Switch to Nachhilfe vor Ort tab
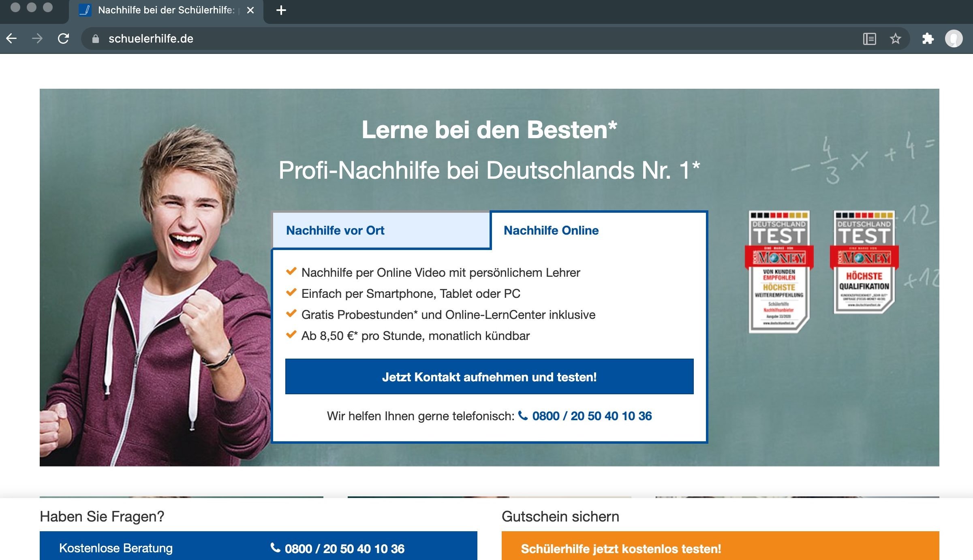This screenshot has height=560, width=973. [x=381, y=230]
